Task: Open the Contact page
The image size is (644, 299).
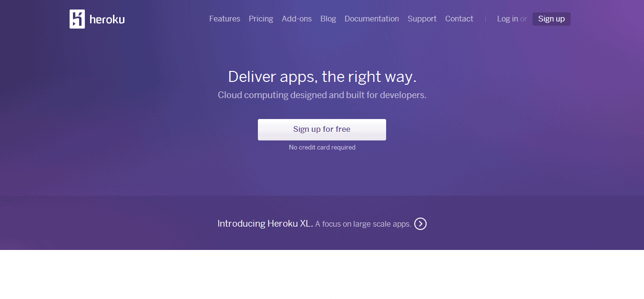Action: coord(459,19)
